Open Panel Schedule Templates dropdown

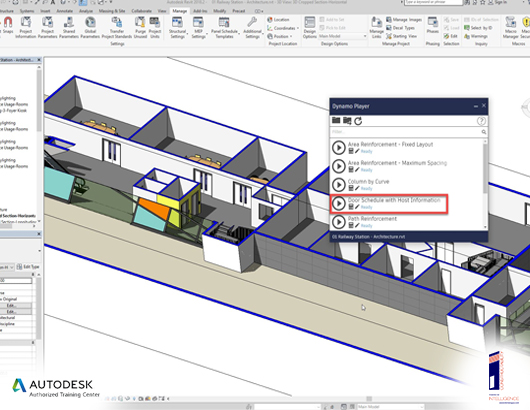pos(224,27)
